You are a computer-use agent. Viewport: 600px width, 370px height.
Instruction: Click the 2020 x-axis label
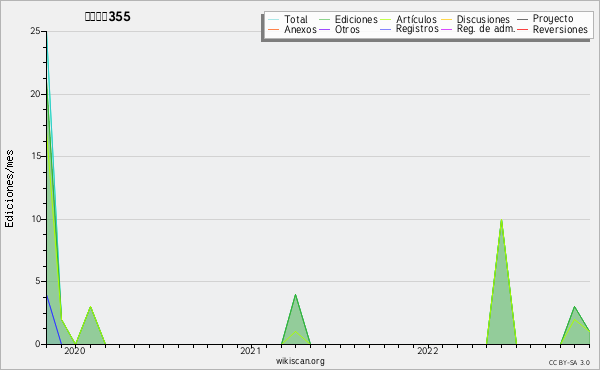(x=75, y=351)
